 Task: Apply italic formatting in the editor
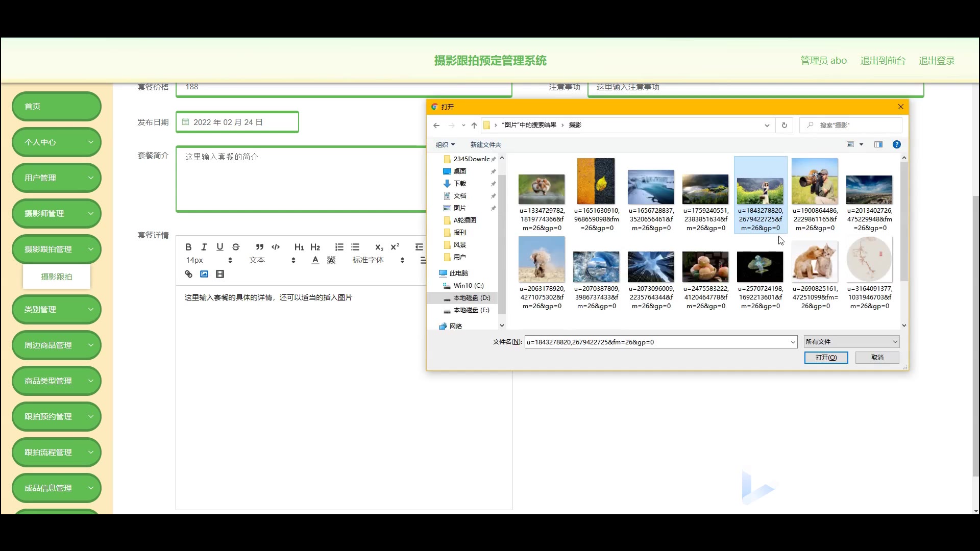pyautogui.click(x=204, y=247)
